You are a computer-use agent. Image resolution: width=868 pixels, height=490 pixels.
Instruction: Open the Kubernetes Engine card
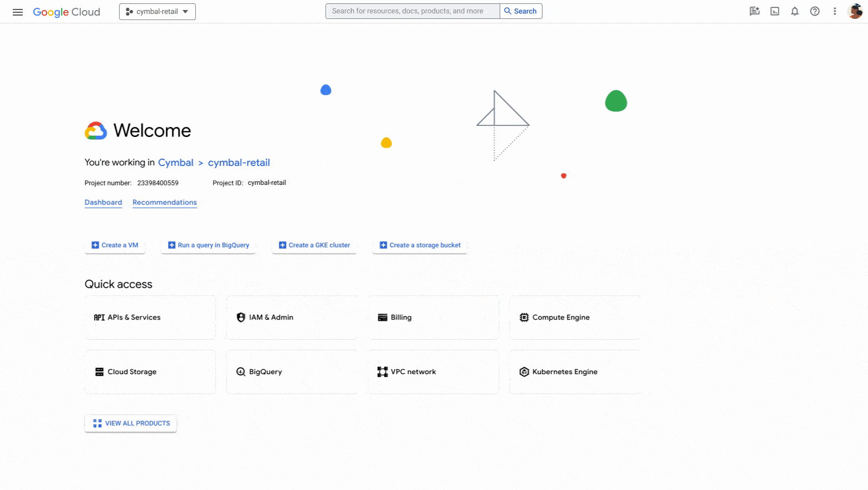(x=575, y=372)
